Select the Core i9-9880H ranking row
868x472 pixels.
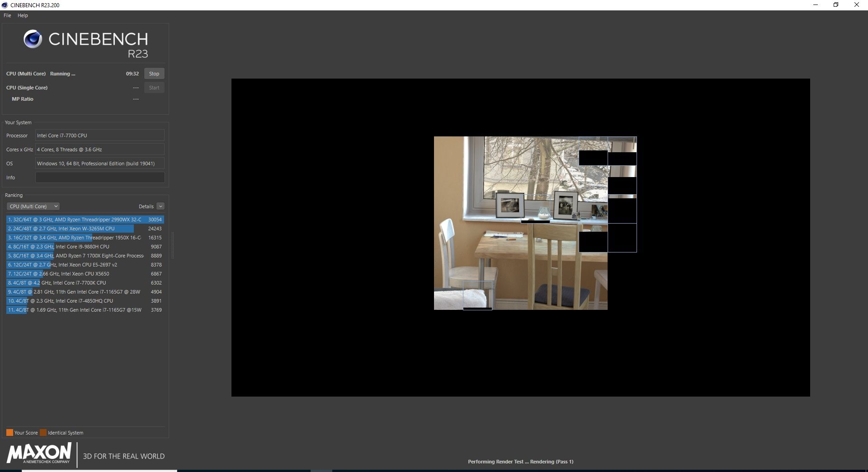pos(85,247)
